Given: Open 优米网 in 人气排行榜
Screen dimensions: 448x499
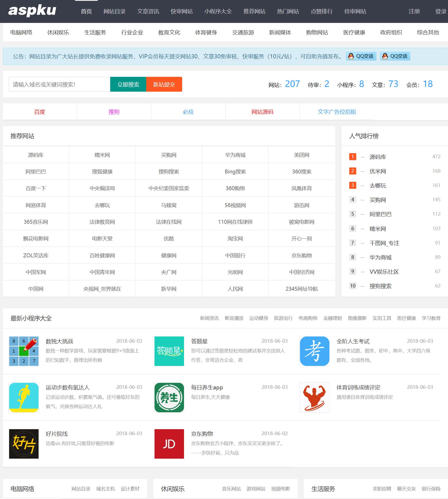Looking at the screenshot, I should [378, 171].
